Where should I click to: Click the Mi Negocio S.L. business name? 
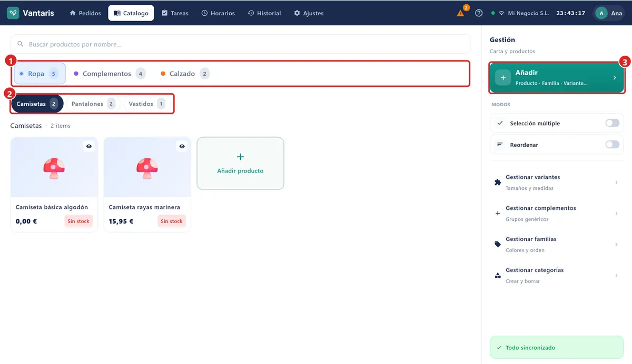pyautogui.click(x=529, y=13)
